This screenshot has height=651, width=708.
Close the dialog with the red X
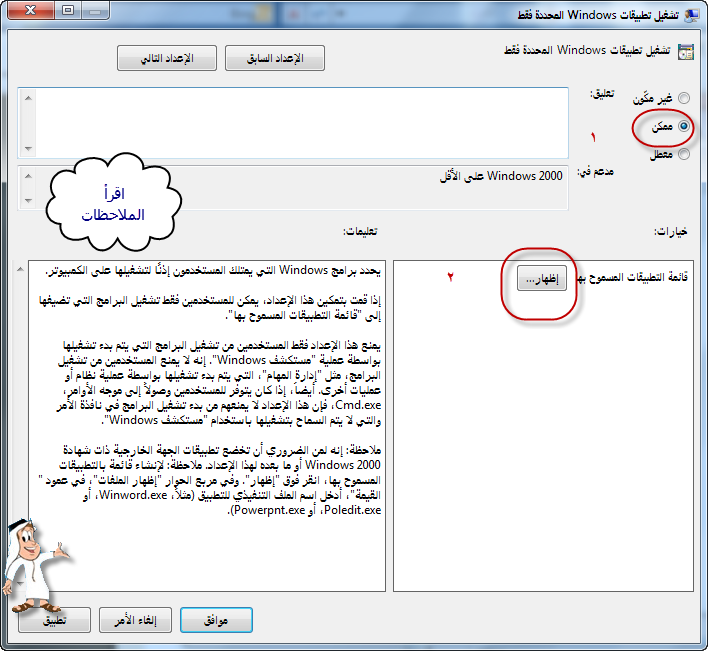31,10
